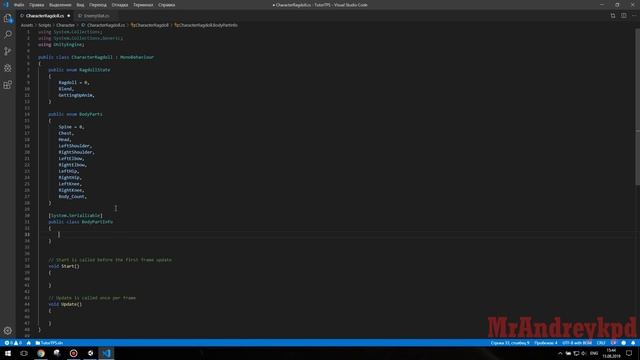Open the Search view in activity bar
This screenshot has height=360, width=640.
click(8, 35)
